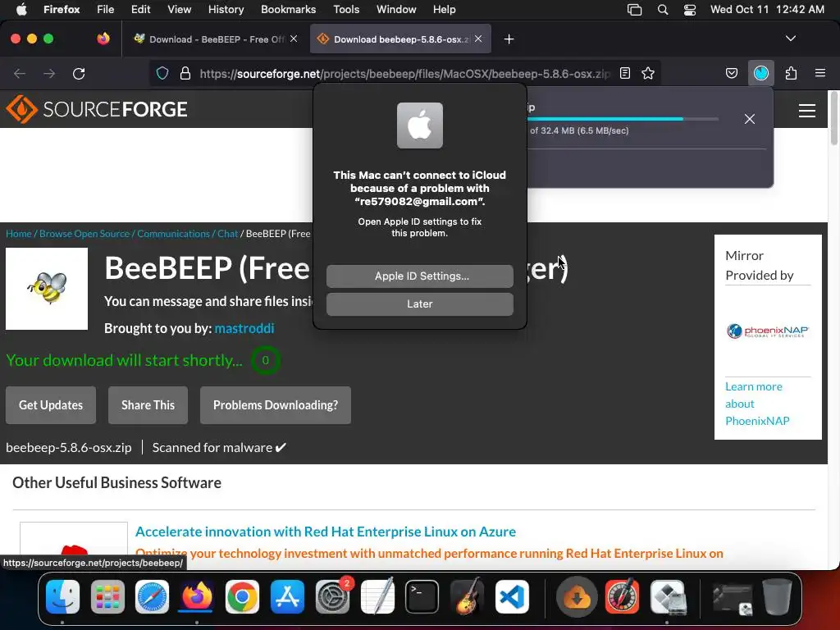The height and width of the screenshot is (630, 840).
Task: Bookmark this page with the star icon
Action: (x=648, y=73)
